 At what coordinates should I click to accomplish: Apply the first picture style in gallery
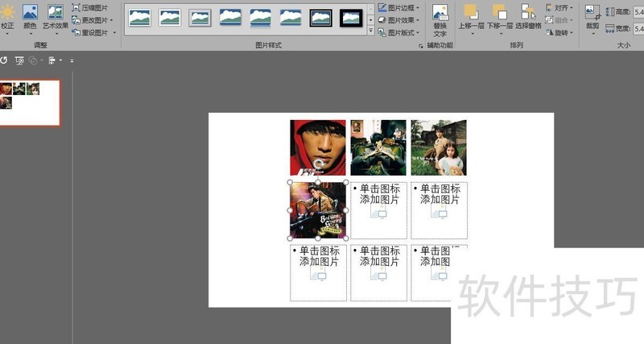coord(140,18)
